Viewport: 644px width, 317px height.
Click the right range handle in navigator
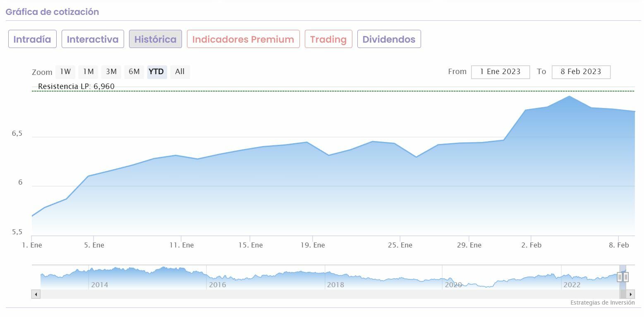(x=626, y=277)
